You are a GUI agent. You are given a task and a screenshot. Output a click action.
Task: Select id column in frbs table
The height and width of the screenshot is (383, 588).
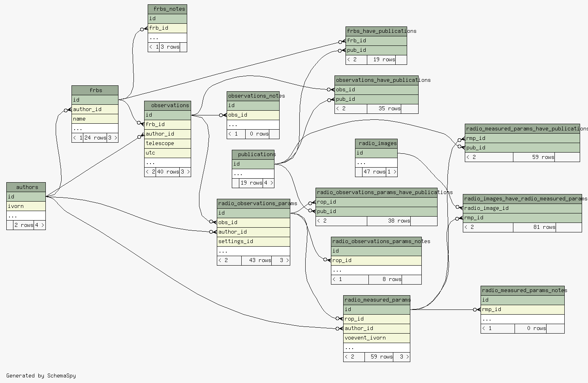pyautogui.click(x=95, y=100)
